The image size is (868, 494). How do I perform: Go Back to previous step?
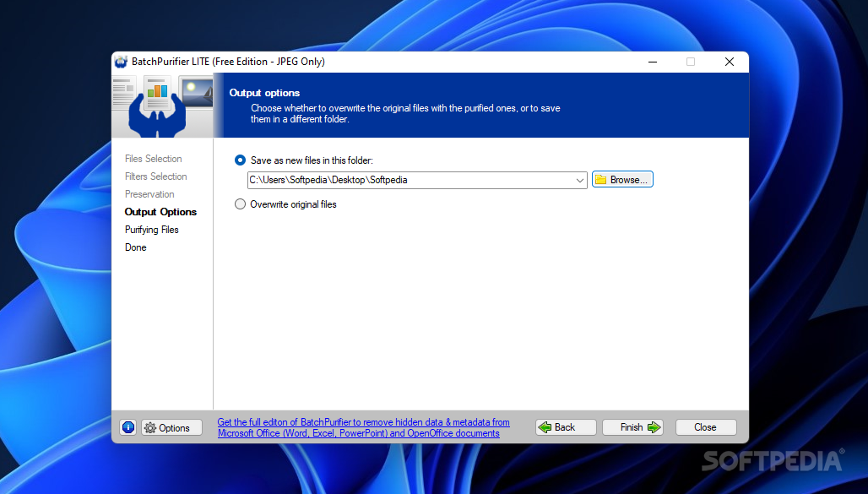click(x=566, y=427)
